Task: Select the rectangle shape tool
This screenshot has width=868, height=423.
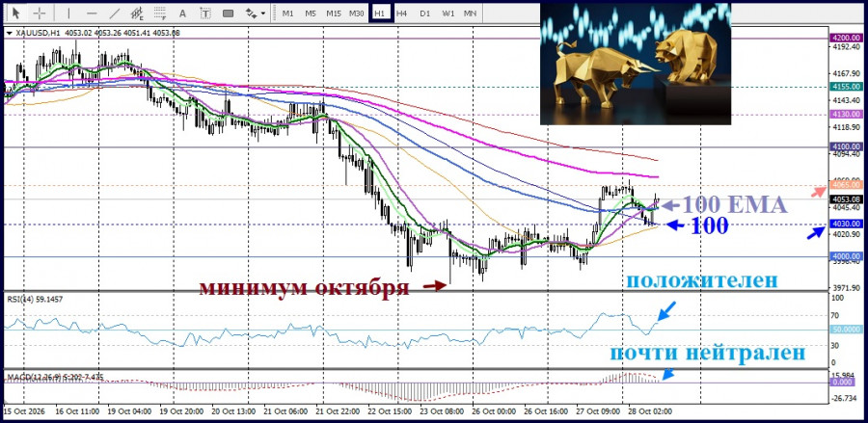Action: click(x=228, y=13)
